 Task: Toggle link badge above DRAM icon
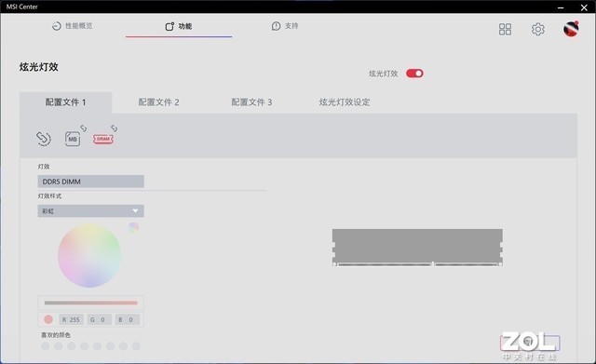(114, 128)
